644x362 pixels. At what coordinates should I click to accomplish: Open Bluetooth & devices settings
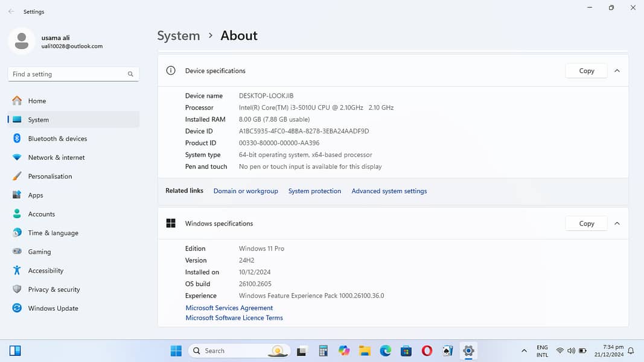[57, 139]
